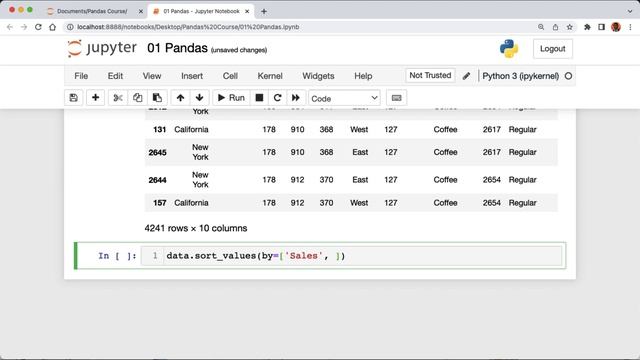
Task: Select the In [ ]: cell prompt
Action: click(x=117, y=256)
